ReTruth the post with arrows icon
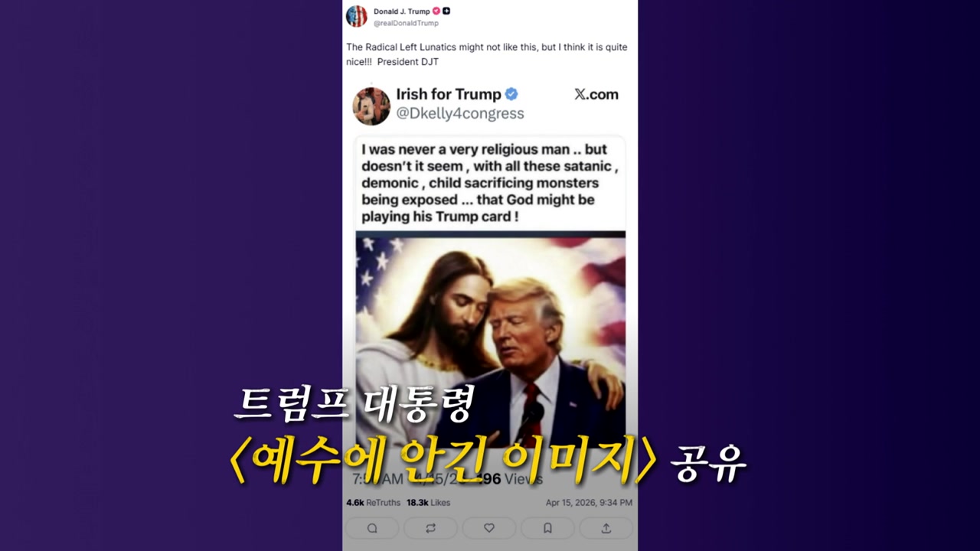Screen dimensions: 980x551 430,528
